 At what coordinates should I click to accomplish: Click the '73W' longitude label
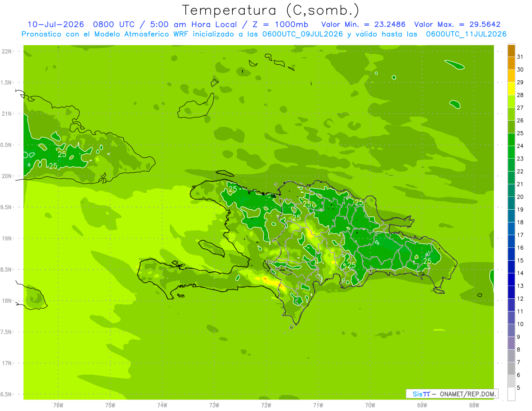(x=214, y=405)
